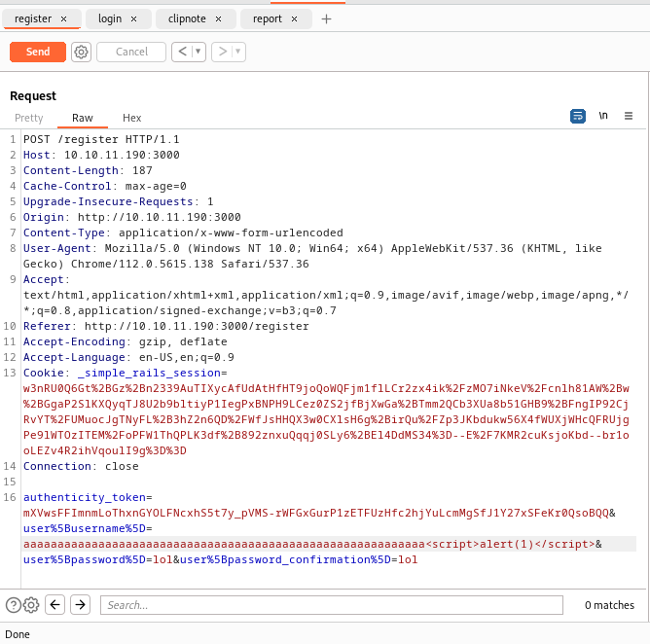Go to previous request in history
The height and width of the screenshot is (644, 650).
[x=181, y=52]
